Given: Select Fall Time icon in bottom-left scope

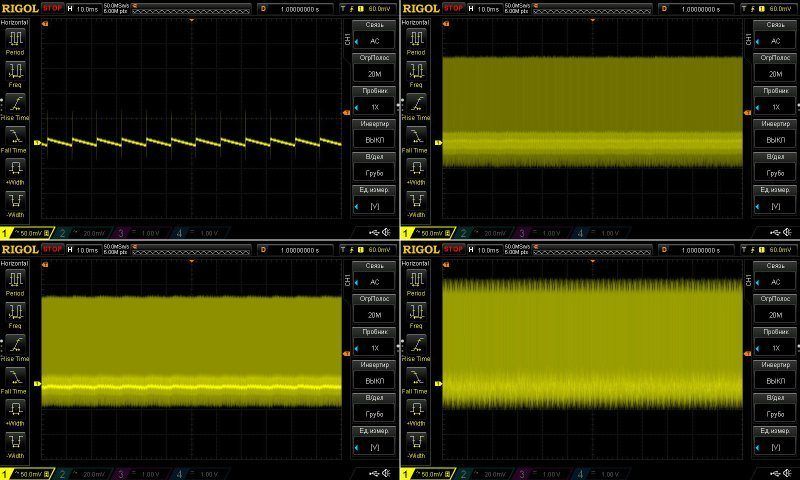Looking at the screenshot, I should pos(17,376).
